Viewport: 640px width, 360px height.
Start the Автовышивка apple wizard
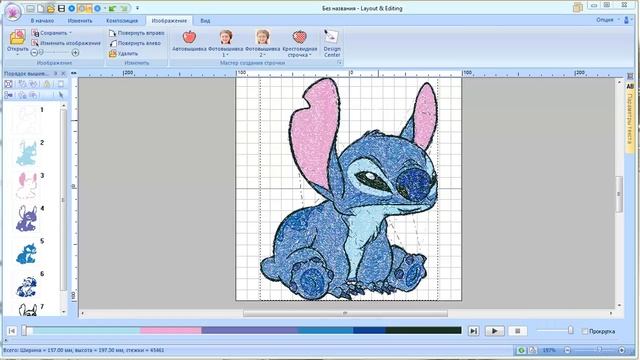189,41
